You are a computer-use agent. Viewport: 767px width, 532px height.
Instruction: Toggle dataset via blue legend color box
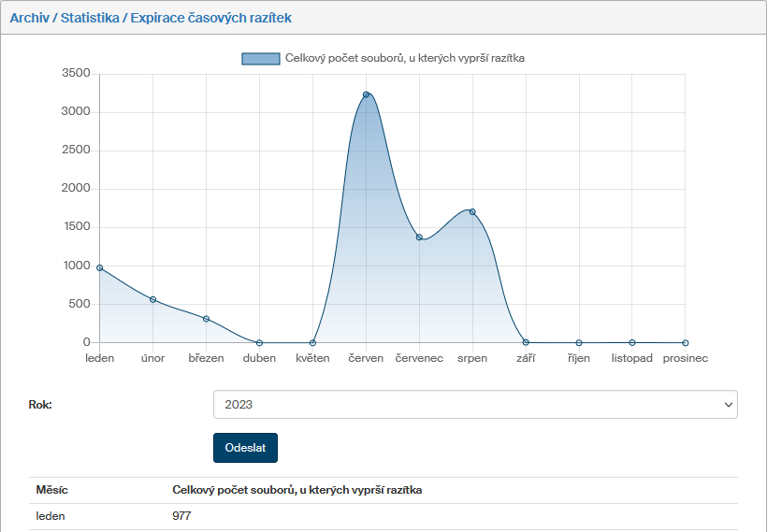pyautogui.click(x=261, y=58)
